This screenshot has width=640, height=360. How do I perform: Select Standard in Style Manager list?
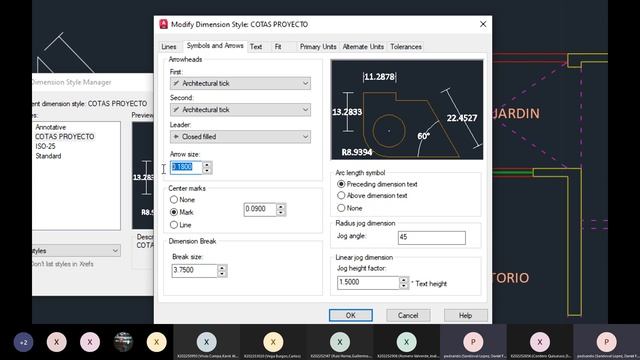coord(48,156)
